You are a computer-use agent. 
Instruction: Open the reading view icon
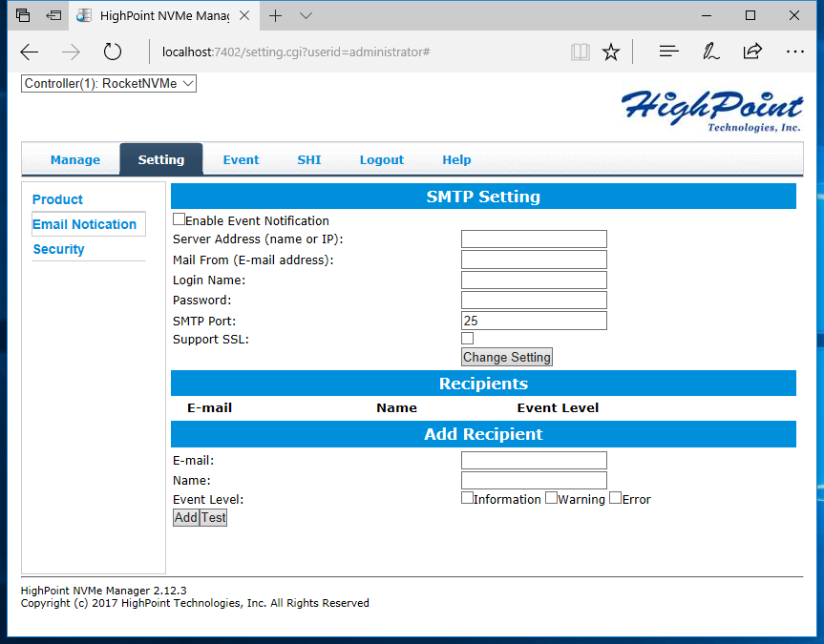581,52
